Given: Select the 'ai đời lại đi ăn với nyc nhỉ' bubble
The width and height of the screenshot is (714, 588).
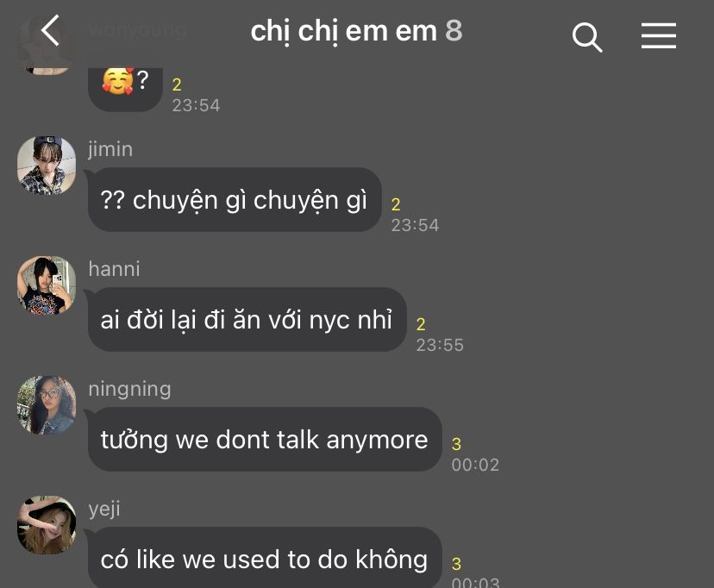Looking at the screenshot, I should coord(247,320).
